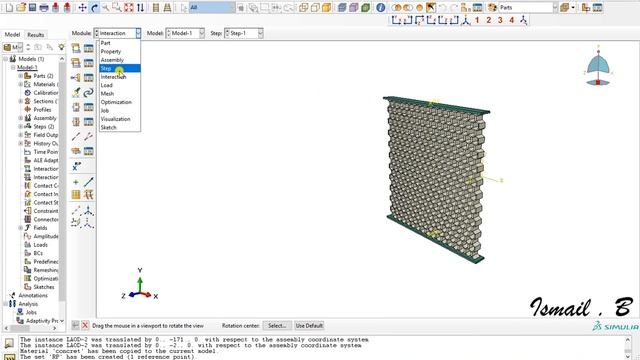Expand the Steps (2) tree node
640x360 pixels.
click(20, 127)
